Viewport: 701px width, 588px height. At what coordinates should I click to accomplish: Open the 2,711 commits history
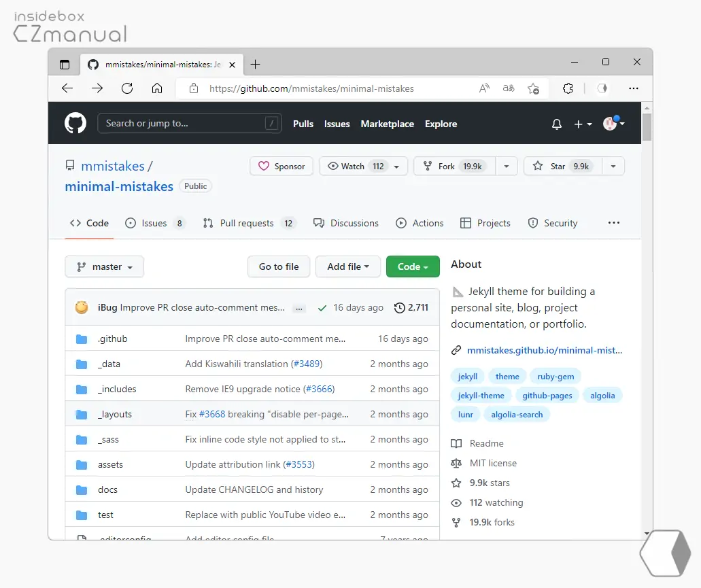(411, 307)
